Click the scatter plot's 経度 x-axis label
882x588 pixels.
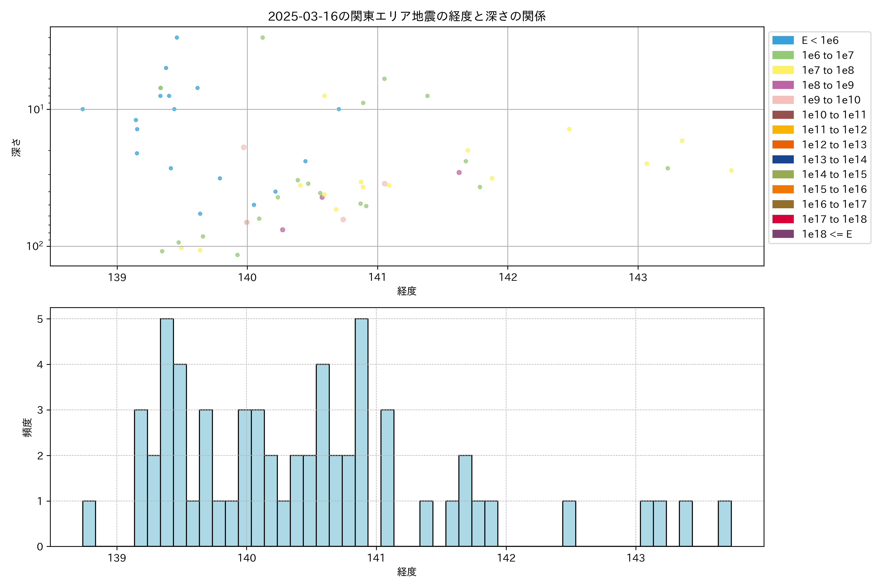tap(406, 291)
